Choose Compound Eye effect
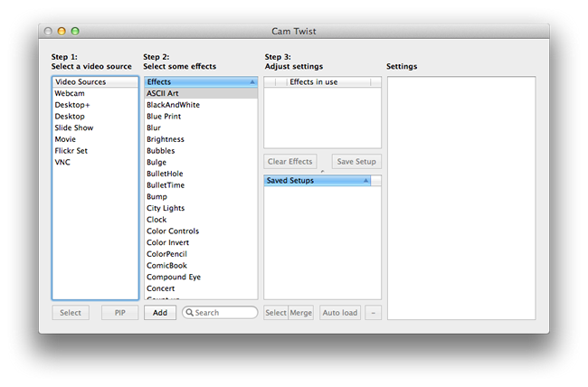Viewport: 588px width, 387px height. 201,277
